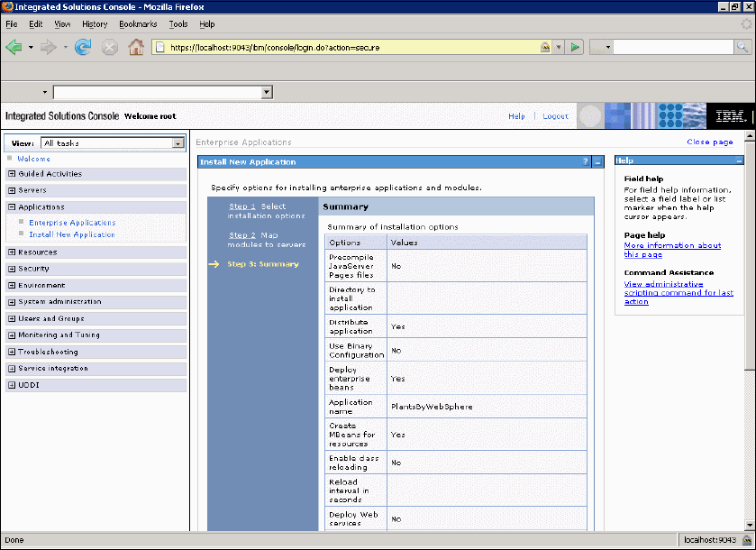Click in the web search input field
Image resolution: width=756 pixels, height=550 pixels.
(x=673, y=47)
